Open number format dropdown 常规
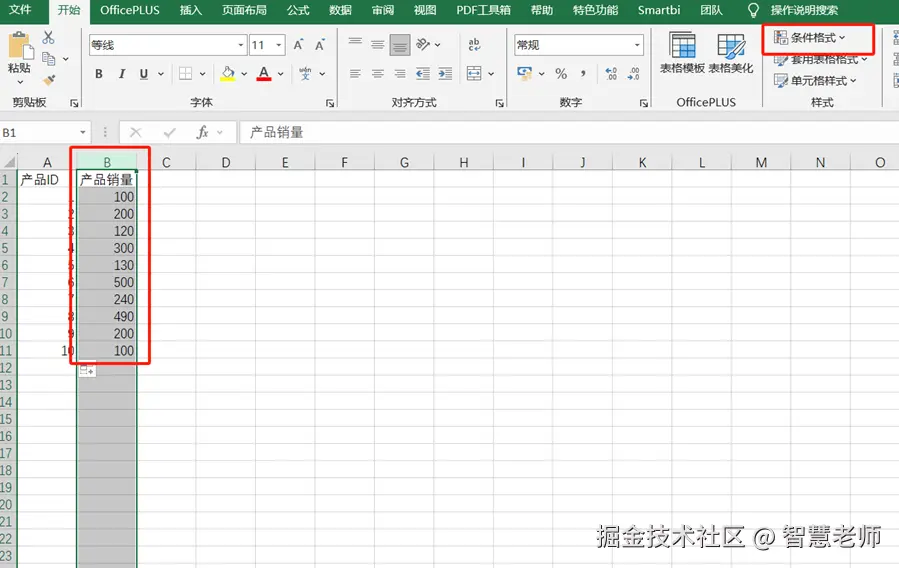Screen dimensions: 899x568 coord(637,45)
